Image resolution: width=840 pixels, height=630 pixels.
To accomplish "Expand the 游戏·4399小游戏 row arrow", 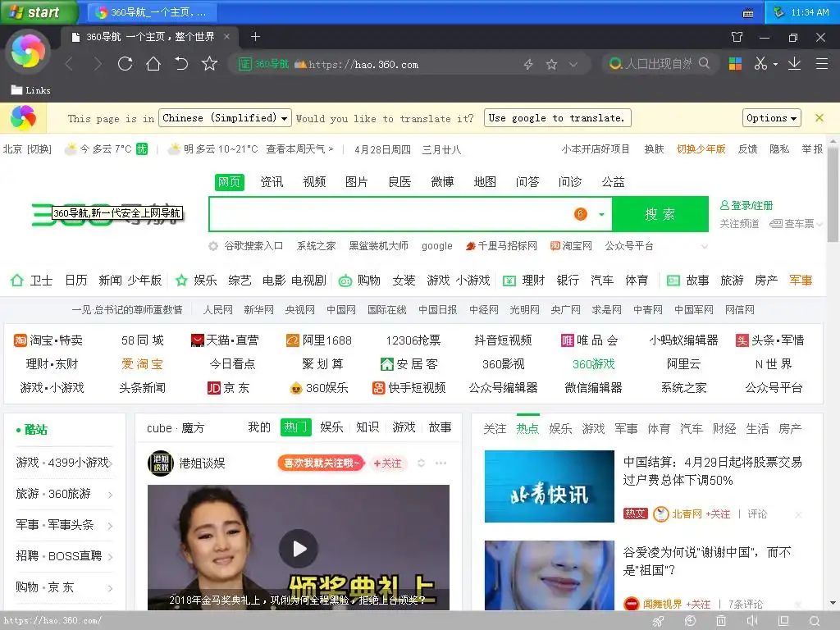I will pyautogui.click(x=111, y=463).
